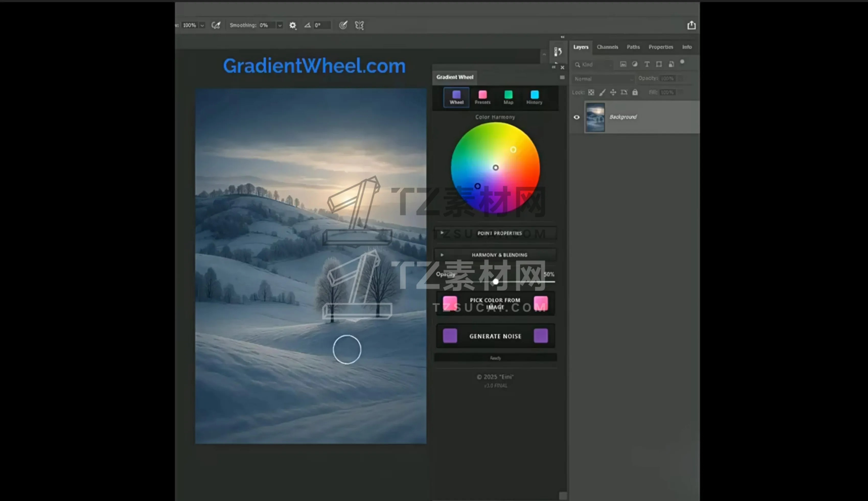Click the Gradient Wheel opacity slider handle
The image size is (868, 501).
[495, 282]
